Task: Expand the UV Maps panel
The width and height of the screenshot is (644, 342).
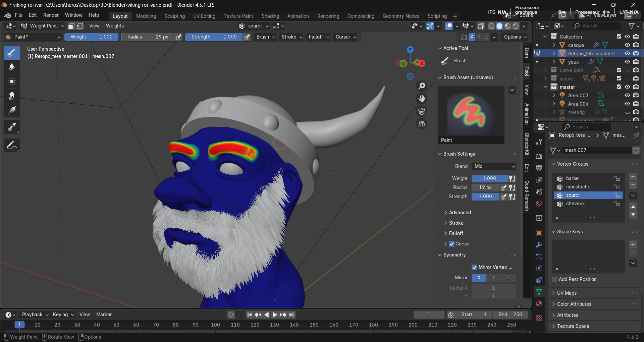Action: click(x=567, y=293)
